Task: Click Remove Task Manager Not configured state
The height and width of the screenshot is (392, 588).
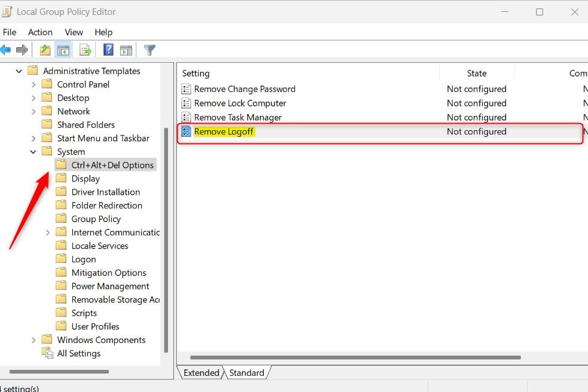Action: [477, 117]
